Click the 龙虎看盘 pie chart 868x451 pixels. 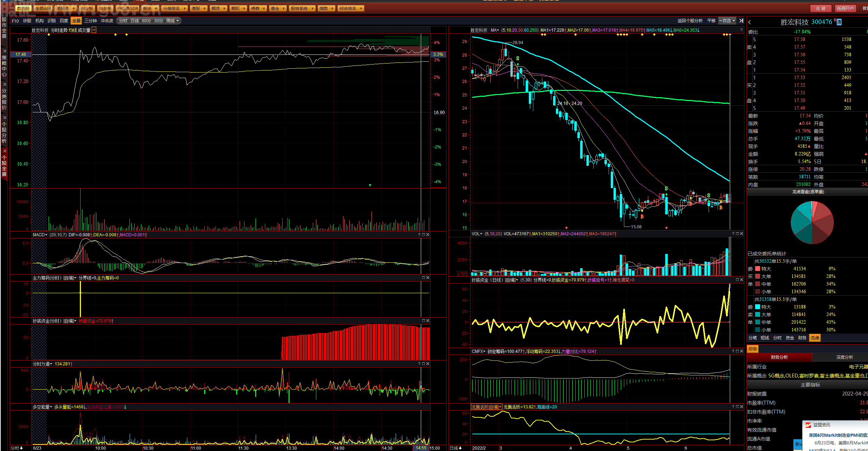coord(812,222)
